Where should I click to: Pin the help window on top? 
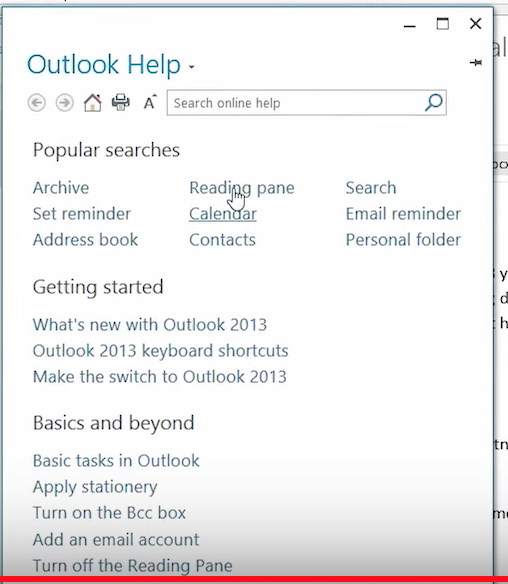point(476,63)
